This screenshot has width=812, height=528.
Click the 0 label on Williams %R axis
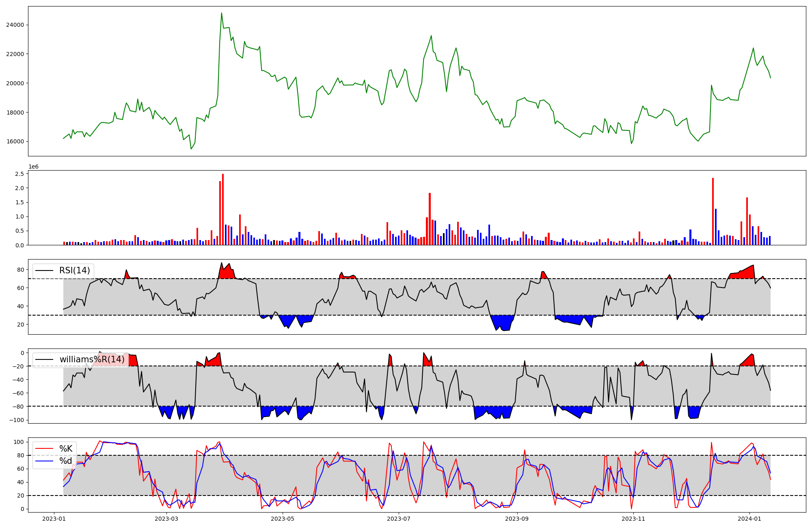point(22,353)
